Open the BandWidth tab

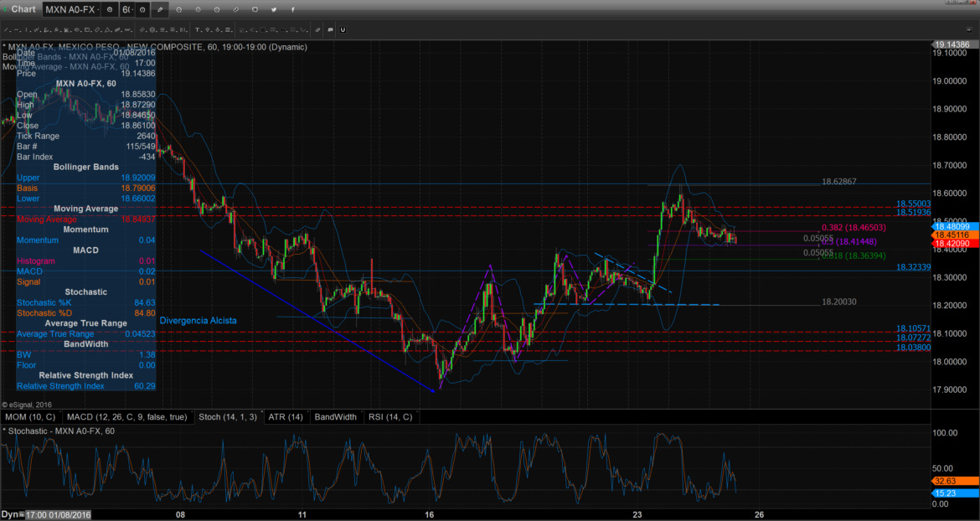coord(336,416)
